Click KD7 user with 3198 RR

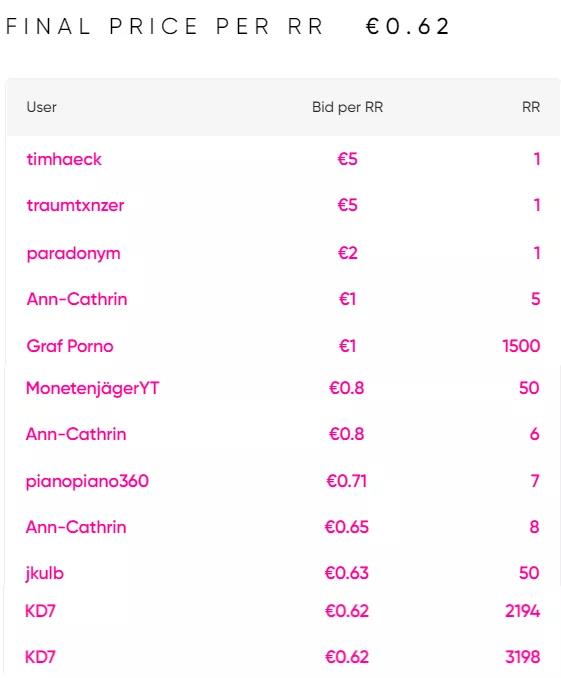click(40, 657)
